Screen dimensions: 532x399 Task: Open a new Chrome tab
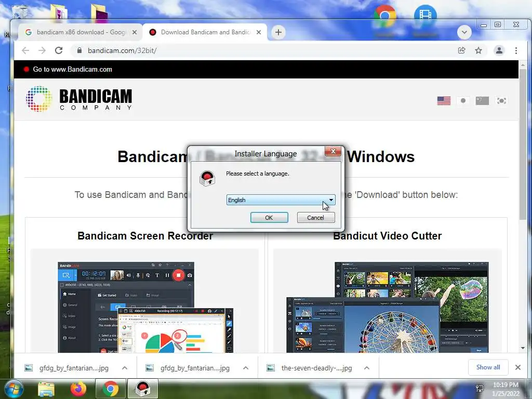click(278, 32)
